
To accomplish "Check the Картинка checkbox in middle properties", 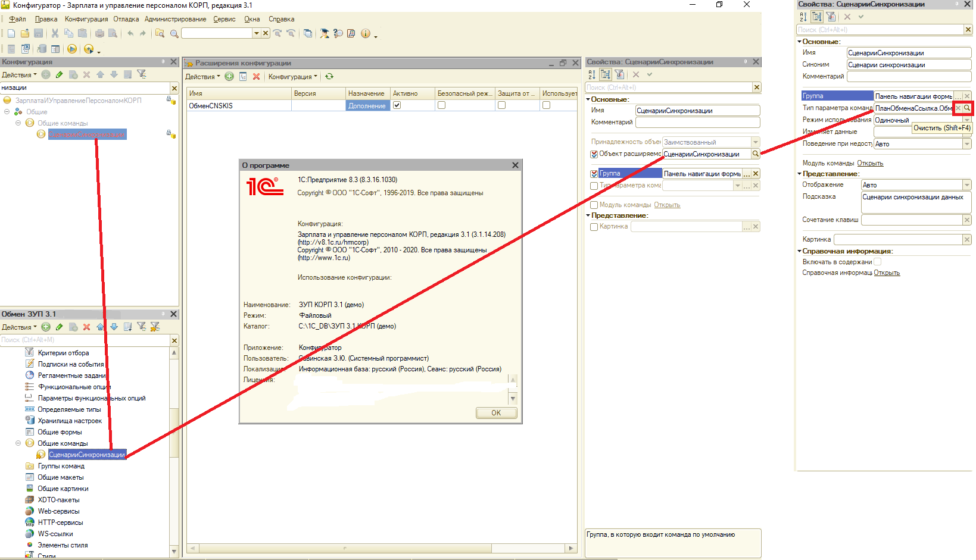I will pos(594,227).
